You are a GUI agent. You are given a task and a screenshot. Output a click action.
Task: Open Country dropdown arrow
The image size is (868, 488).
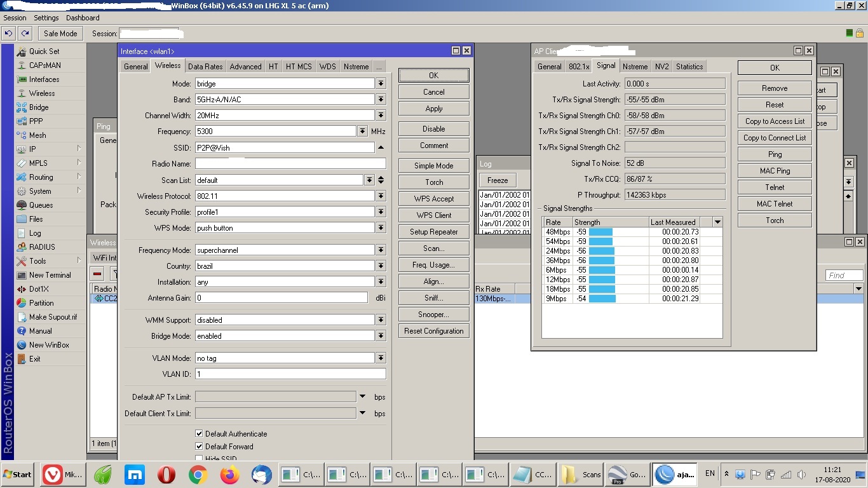click(x=381, y=266)
